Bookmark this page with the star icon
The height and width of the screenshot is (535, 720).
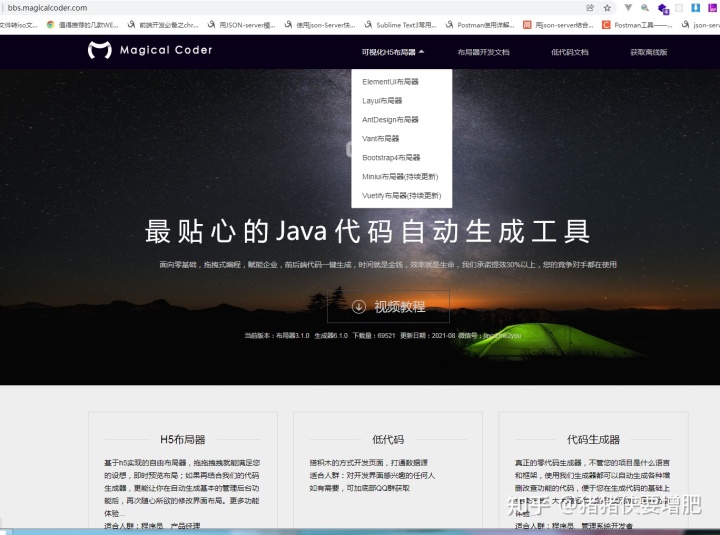pos(607,8)
